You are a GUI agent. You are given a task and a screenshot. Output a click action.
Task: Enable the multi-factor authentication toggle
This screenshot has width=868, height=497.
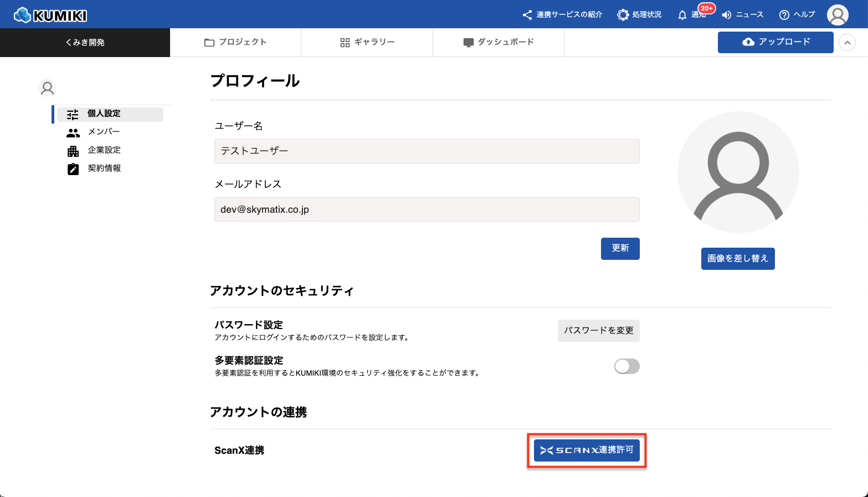click(x=626, y=366)
